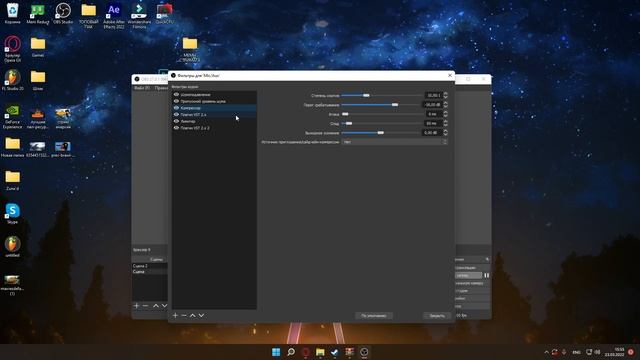Select Сцена 2 in OBS scenes list

click(149, 266)
